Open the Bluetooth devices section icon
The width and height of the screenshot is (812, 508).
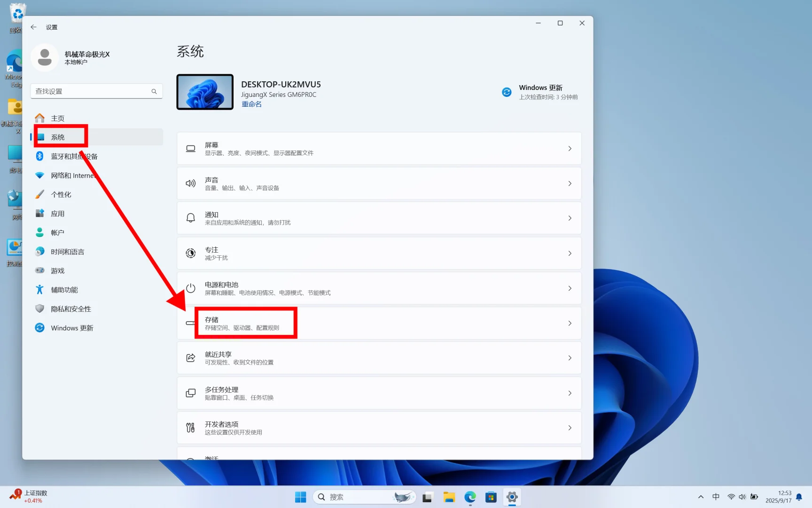[39, 156]
